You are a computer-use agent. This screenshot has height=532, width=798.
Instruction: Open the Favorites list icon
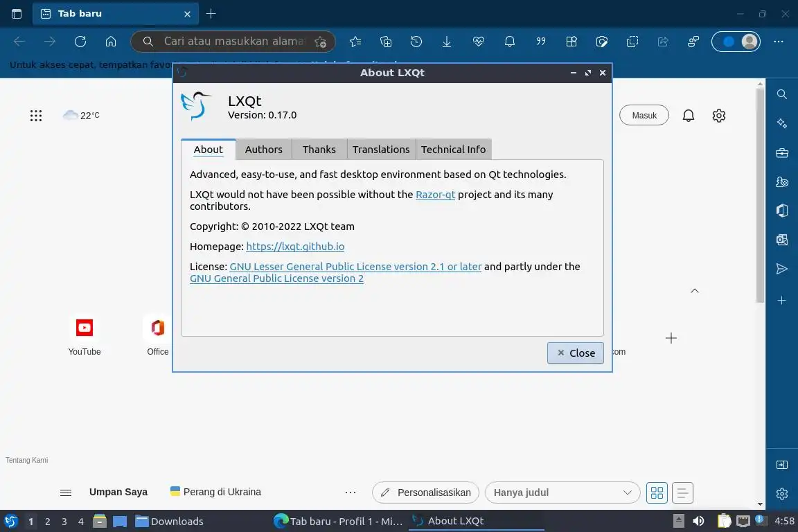click(355, 42)
